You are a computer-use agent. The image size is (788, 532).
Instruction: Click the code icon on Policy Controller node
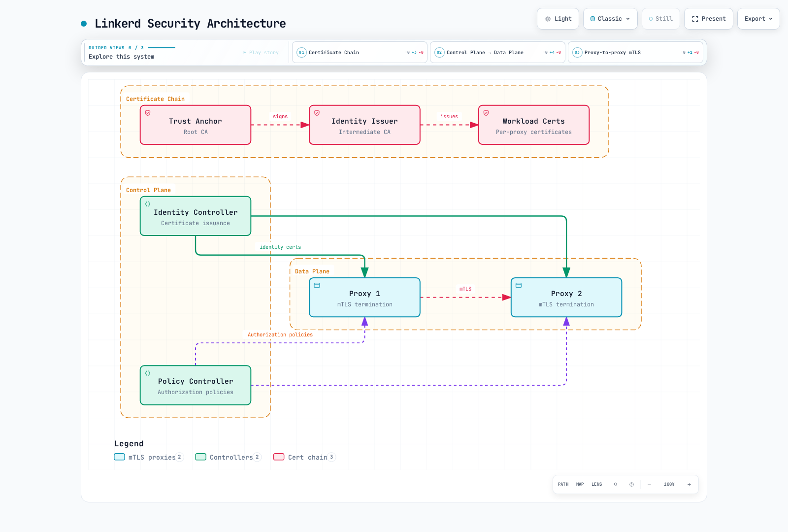click(148, 373)
